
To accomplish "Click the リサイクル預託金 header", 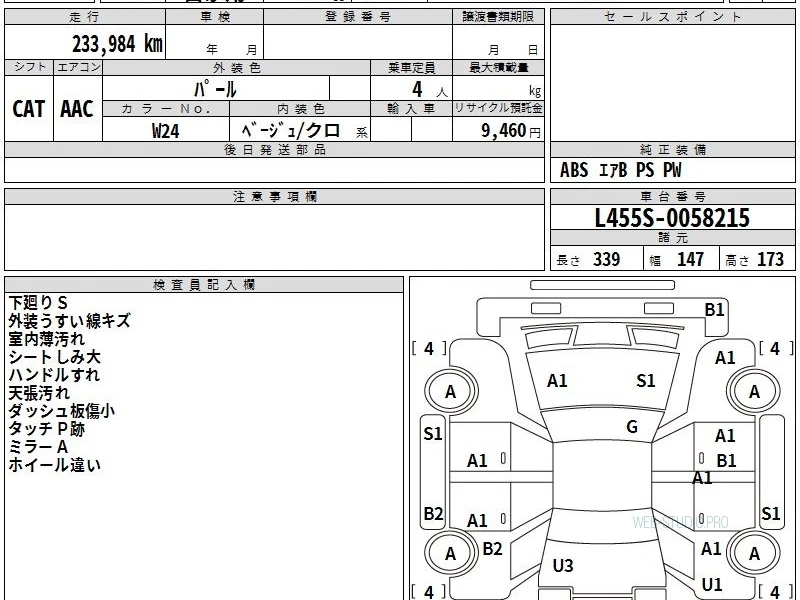I will click(498, 108).
